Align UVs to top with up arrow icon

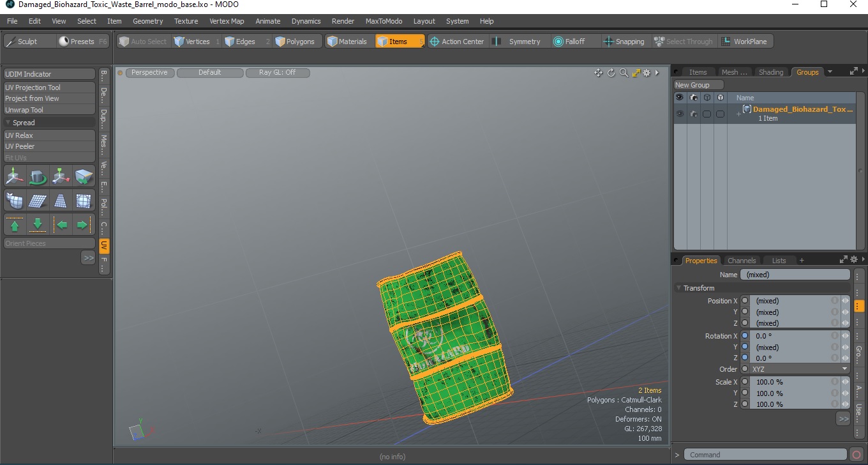tap(15, 225)
